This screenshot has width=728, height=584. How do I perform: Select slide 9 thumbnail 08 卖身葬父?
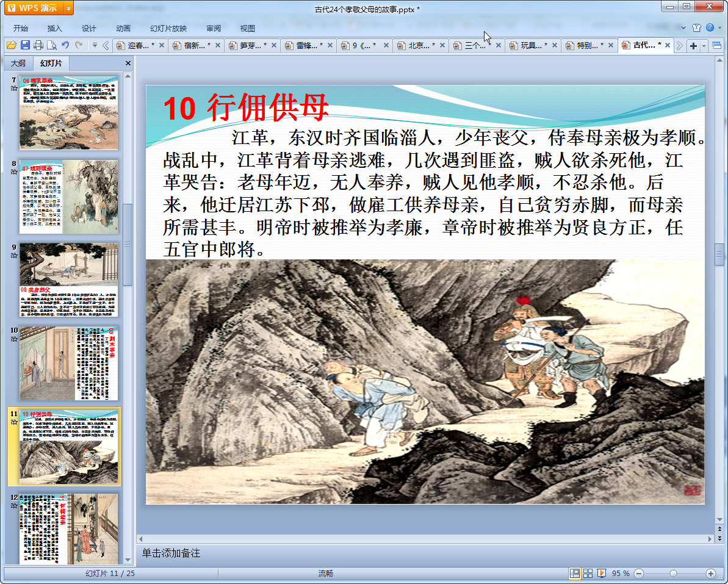[69, 280]
